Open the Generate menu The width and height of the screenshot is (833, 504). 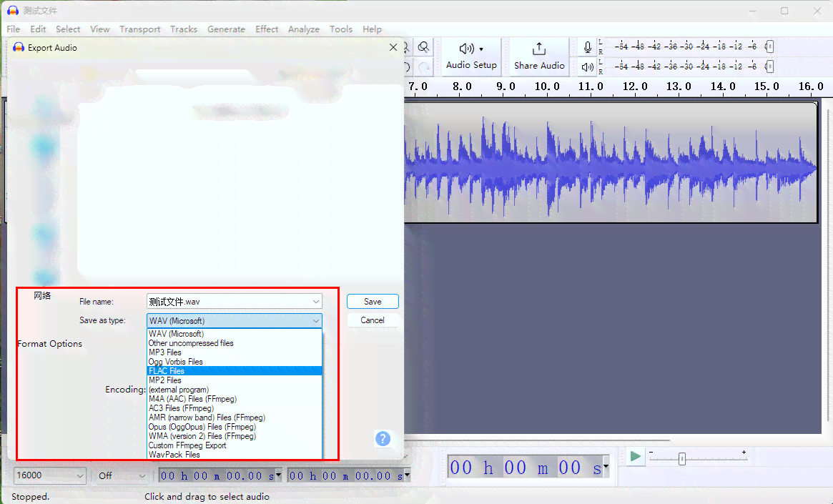(x=227, y=29)
